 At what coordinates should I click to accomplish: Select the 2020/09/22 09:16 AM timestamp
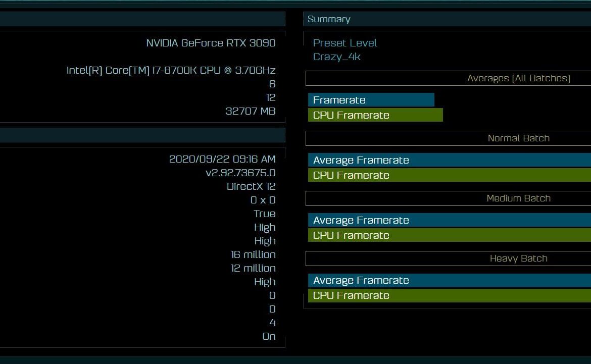(221, 159)
